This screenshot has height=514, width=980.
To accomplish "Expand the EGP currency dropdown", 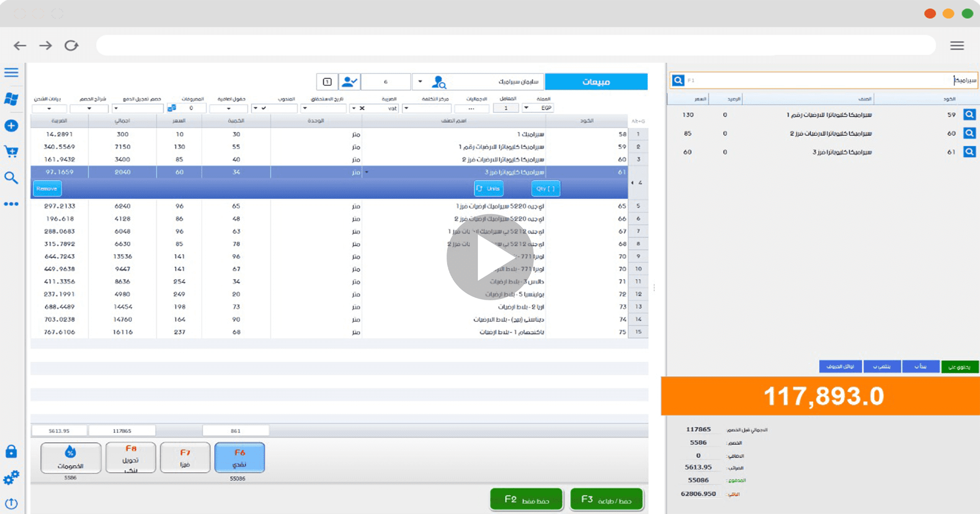I will tap(526, 108).
